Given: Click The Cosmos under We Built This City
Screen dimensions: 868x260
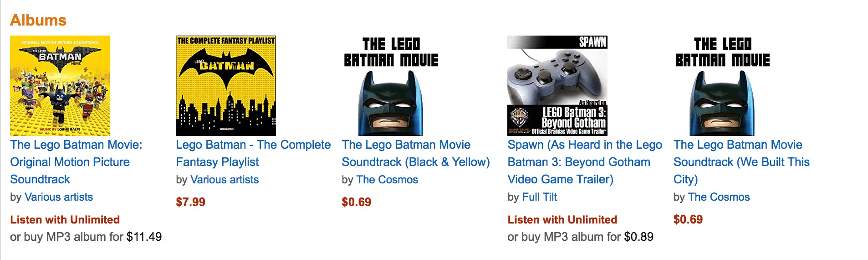Looking at the screenshot, I should 719,197.
